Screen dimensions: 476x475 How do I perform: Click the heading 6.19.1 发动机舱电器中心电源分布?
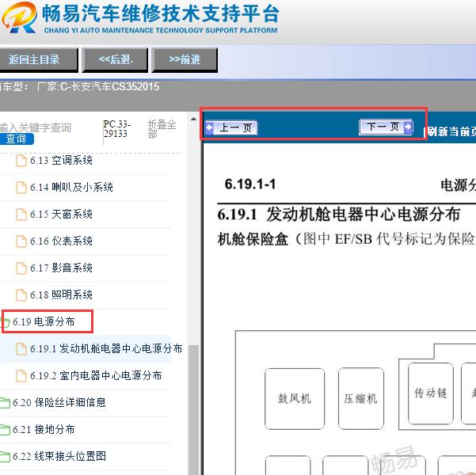point(339,215)
